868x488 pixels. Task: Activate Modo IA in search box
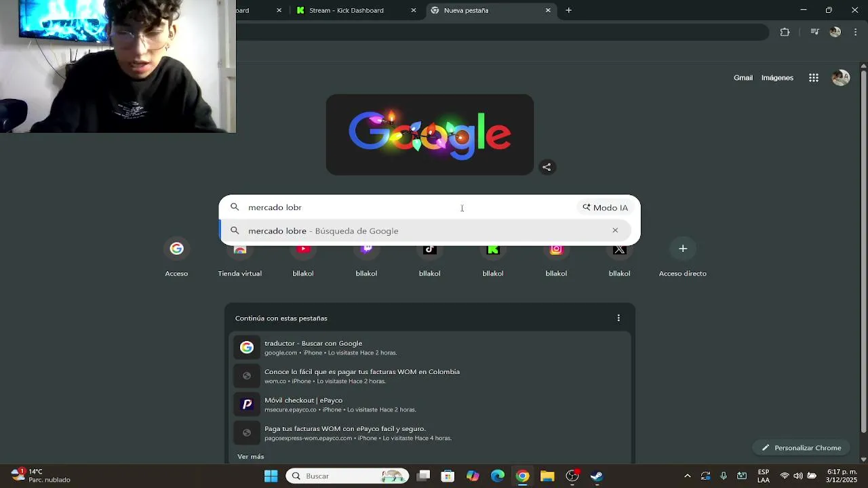tap(606, 207)
